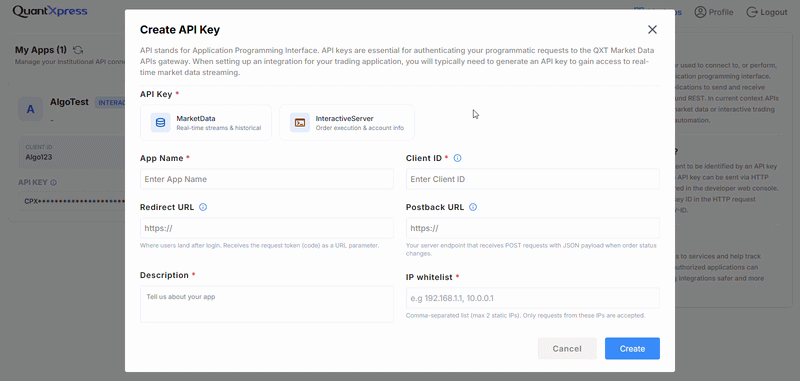This screenshot has height=381, width=800.
Task: Click the Profile user icon
Action: pos(701,12)
